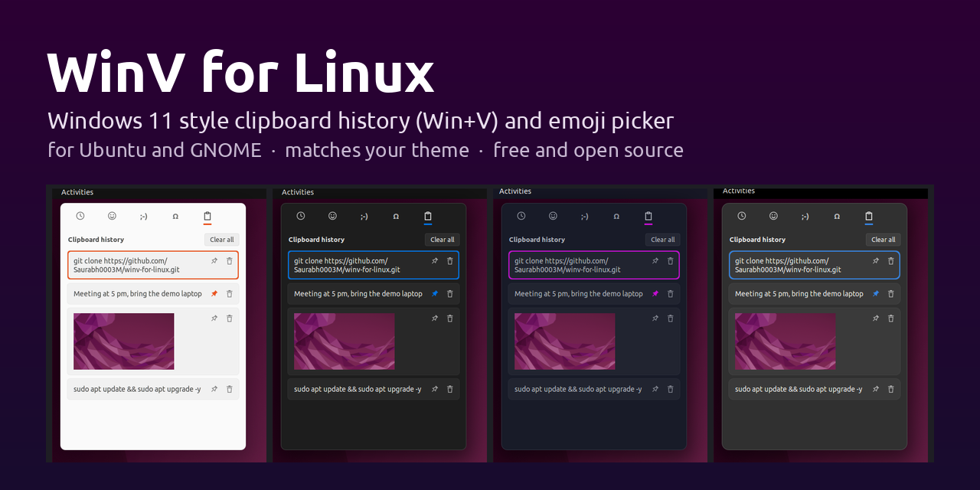Image resolution: width=980 pixels, height=490 pixels.
Task: Delete the sudo apt entry in the light panel
Action: (230, 389)
